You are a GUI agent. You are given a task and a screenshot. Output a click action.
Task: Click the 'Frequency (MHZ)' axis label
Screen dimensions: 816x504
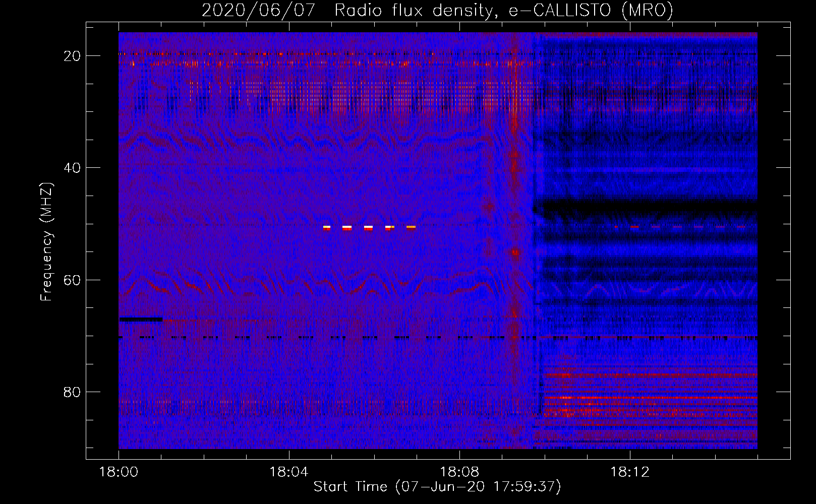[46, 242]
